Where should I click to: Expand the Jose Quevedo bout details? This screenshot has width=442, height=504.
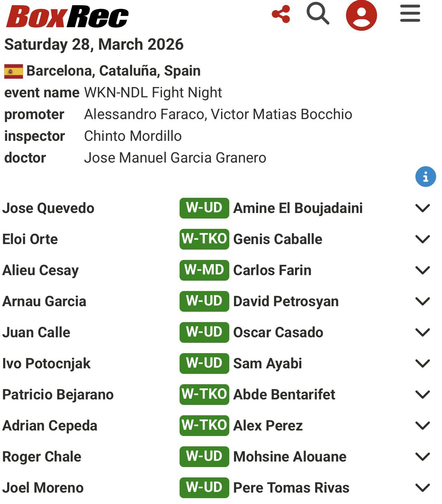pos(422,208)
